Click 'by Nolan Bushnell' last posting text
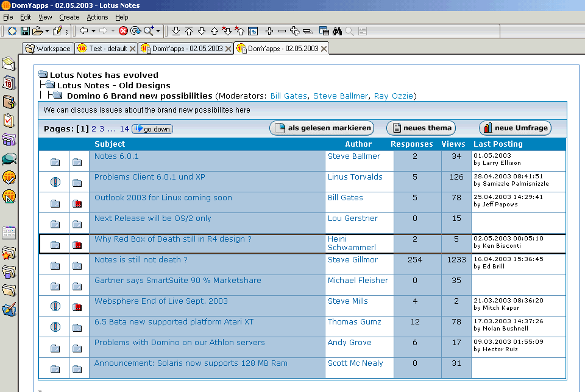Viewport: 585px width, 392px height. pyautogui.click(x=501, y=329)
